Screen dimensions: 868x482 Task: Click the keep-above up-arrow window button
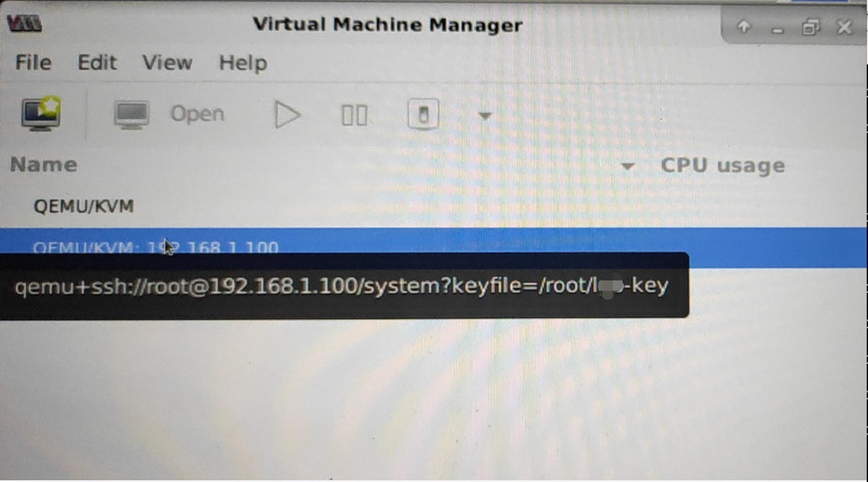[x=744, y=26]
